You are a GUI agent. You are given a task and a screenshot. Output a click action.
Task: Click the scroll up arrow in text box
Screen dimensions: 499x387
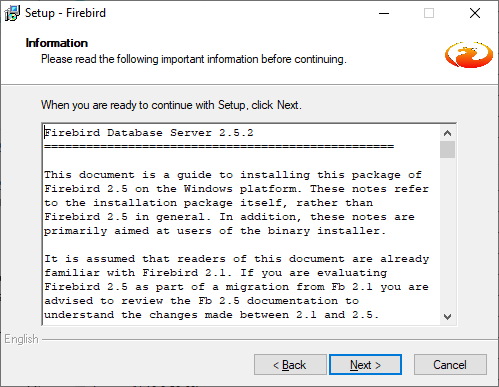tap(447, 133)
